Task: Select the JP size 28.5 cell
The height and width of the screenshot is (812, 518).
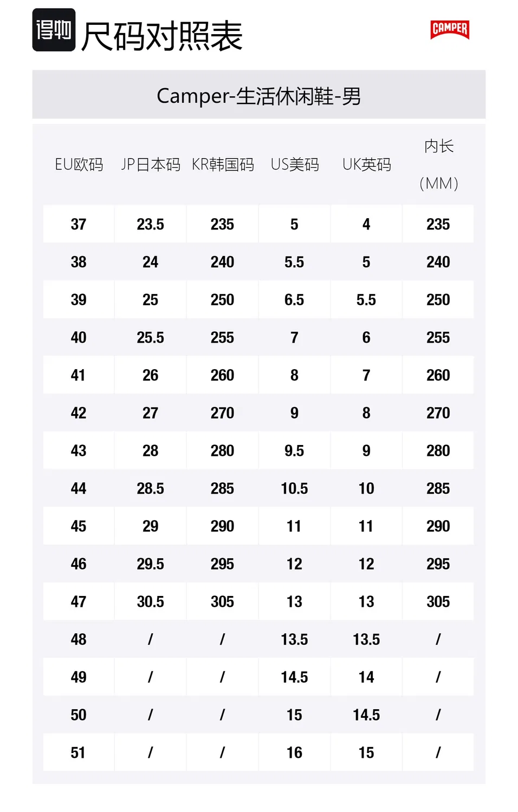Action: coord(151,488)
